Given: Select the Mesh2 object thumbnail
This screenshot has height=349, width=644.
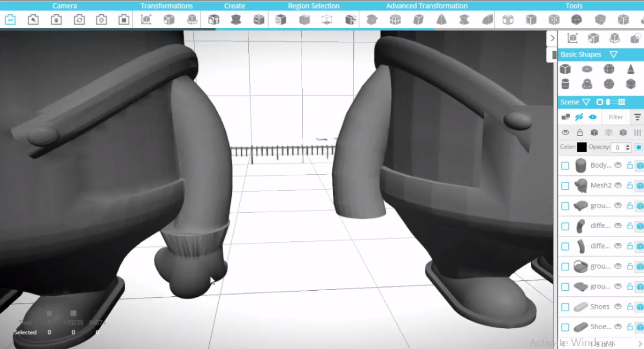Looking at the screenshot, I should [x=581, y=185].
